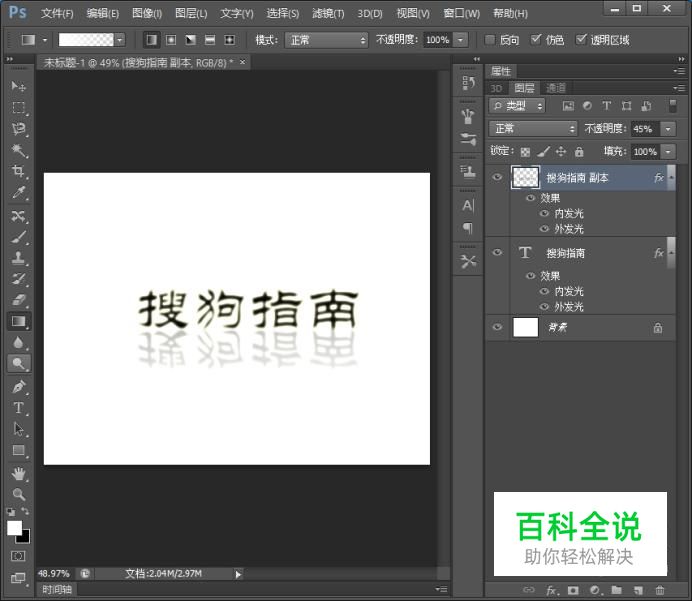Click the new adjustment layer button

pos(595,590)
